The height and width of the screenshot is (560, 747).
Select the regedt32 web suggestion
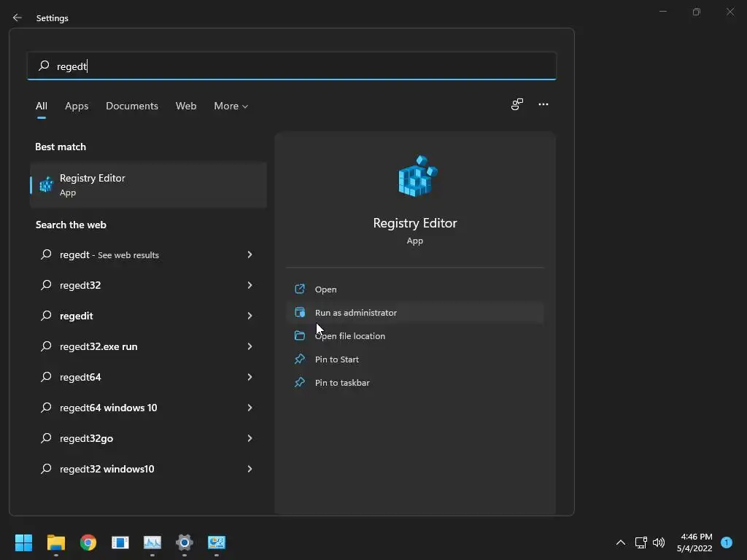148,285
